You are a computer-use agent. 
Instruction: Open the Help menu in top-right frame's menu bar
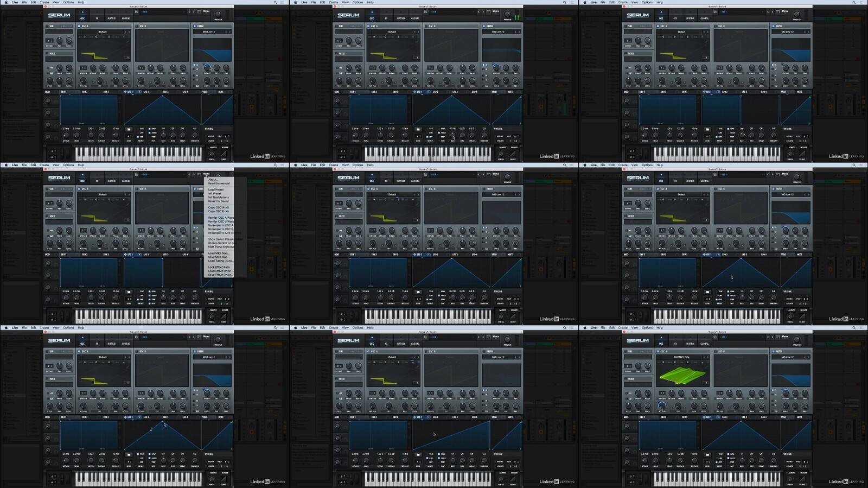pos(660,2)
